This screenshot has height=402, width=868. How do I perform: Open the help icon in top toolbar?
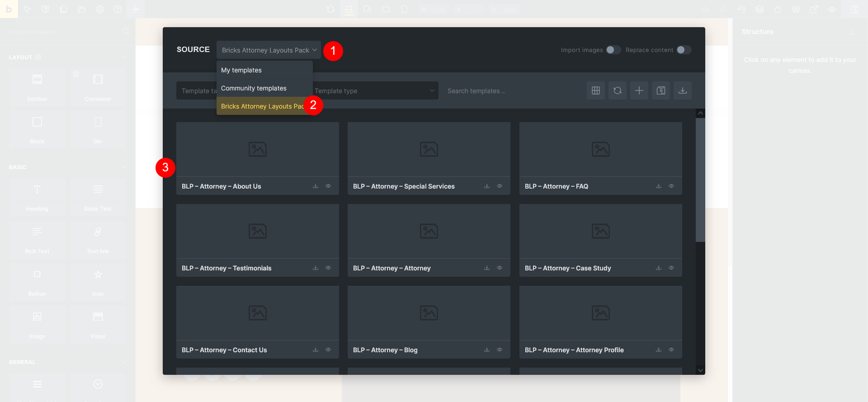point(118,9)
